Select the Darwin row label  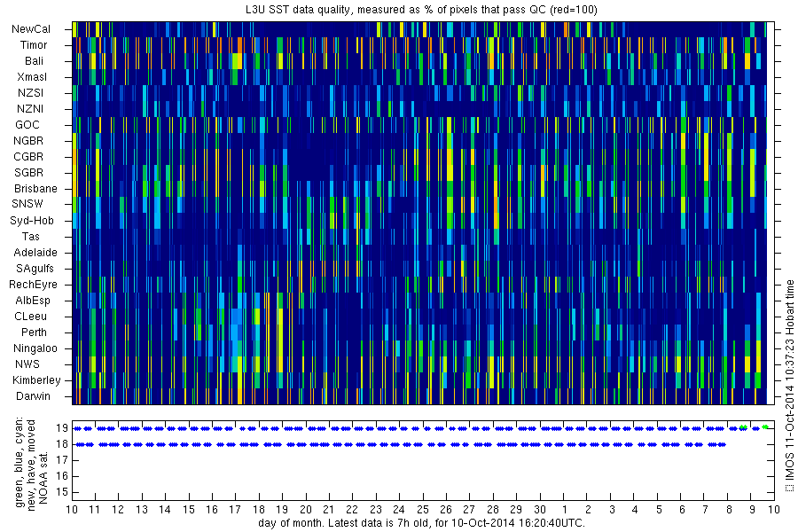[33, 395]
